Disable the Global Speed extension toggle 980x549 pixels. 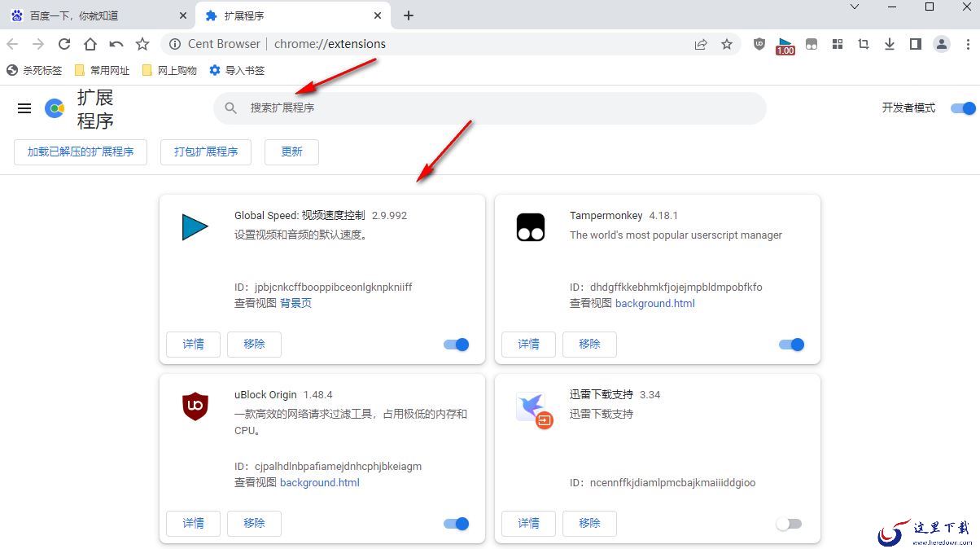click(457, 345)
